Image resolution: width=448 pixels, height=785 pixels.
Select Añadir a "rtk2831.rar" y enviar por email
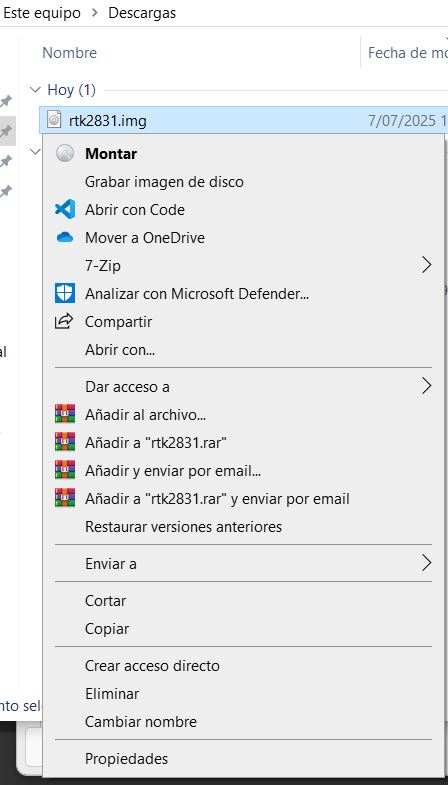243,499
